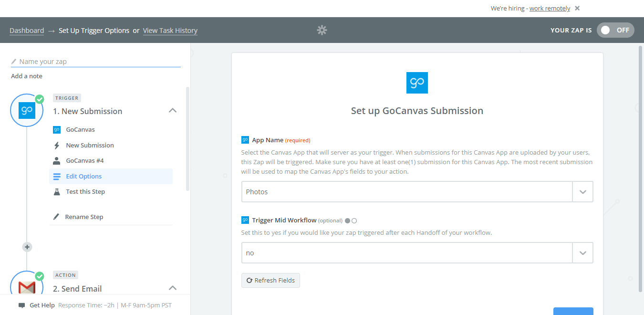Image resolution: width=644 pixels, height=315 pixels.
Task: Click the Zapier gear logo in header
Action: [x=322, y=30]
